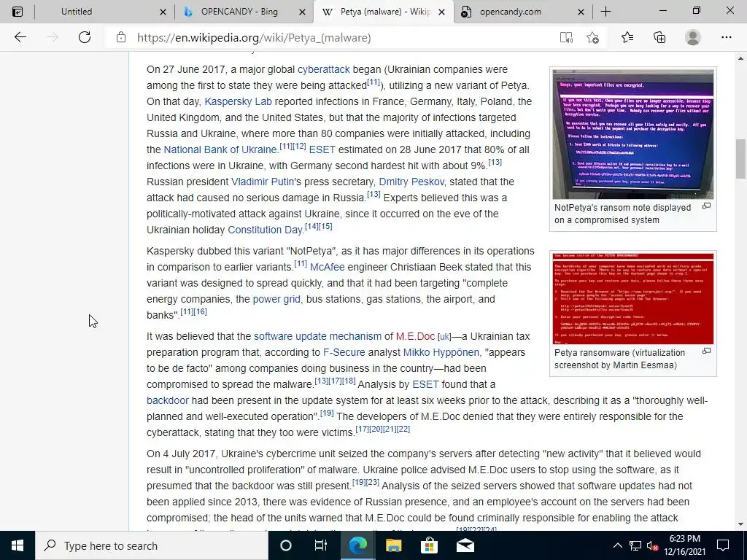This screenshot has height=560, width=747.
Task: Refresh the Wikipedia page
Action: tap(85, 37)
